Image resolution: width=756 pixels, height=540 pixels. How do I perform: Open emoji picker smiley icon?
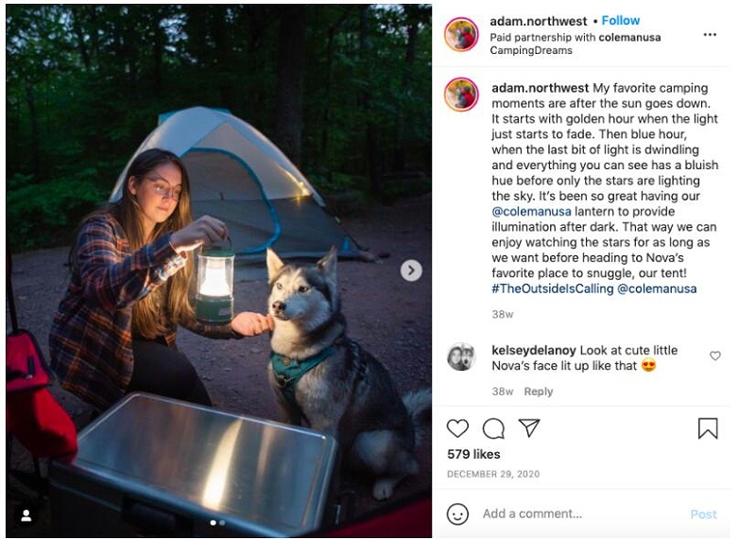[457, 514]
